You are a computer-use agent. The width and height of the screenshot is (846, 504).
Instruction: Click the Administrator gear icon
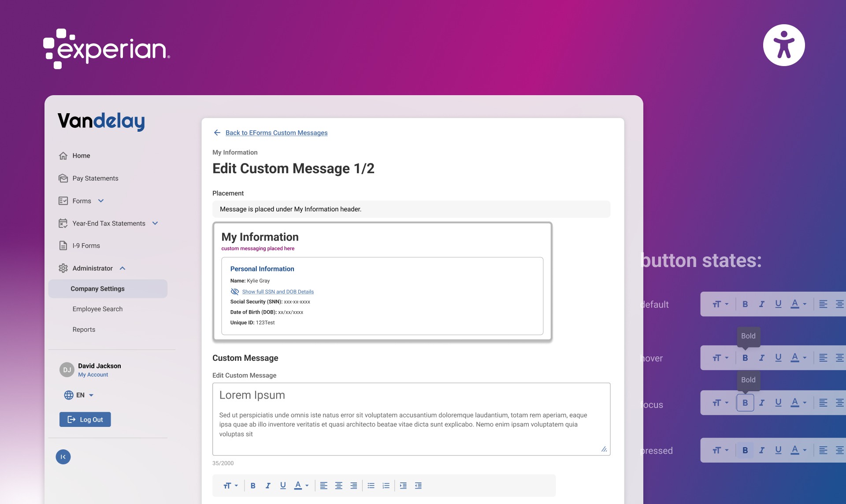[x=63, y=268]
